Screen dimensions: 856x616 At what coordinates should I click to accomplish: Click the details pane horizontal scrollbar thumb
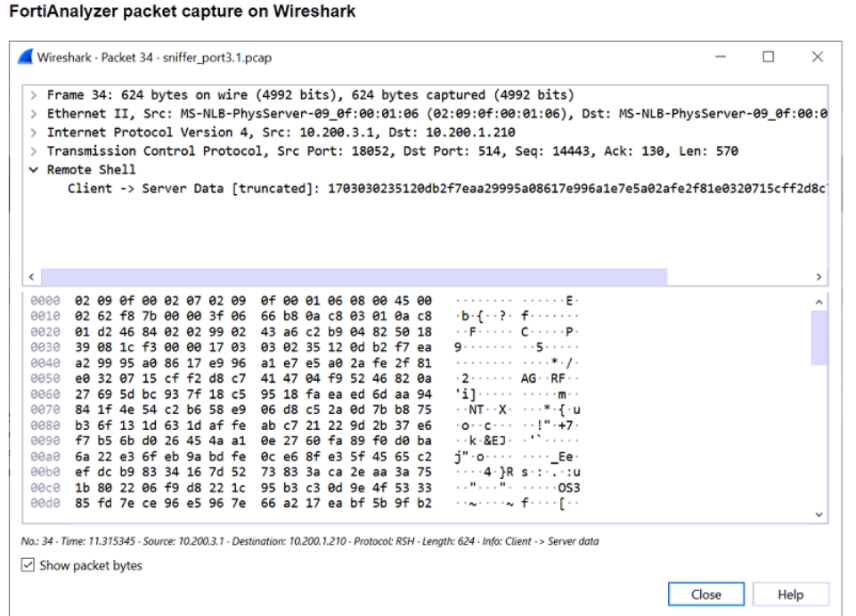pos(354,277)
